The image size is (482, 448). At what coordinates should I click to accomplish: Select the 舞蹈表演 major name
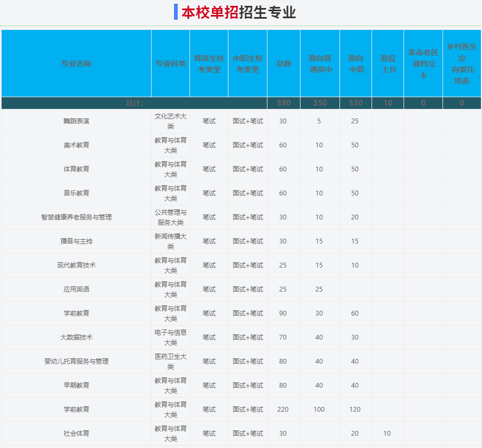tap(76, 121)
